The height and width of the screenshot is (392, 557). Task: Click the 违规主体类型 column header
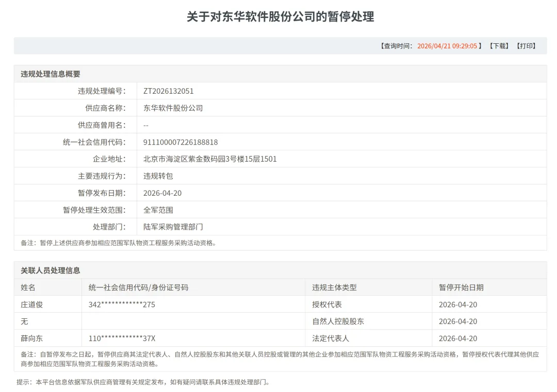tap(334, 288)
